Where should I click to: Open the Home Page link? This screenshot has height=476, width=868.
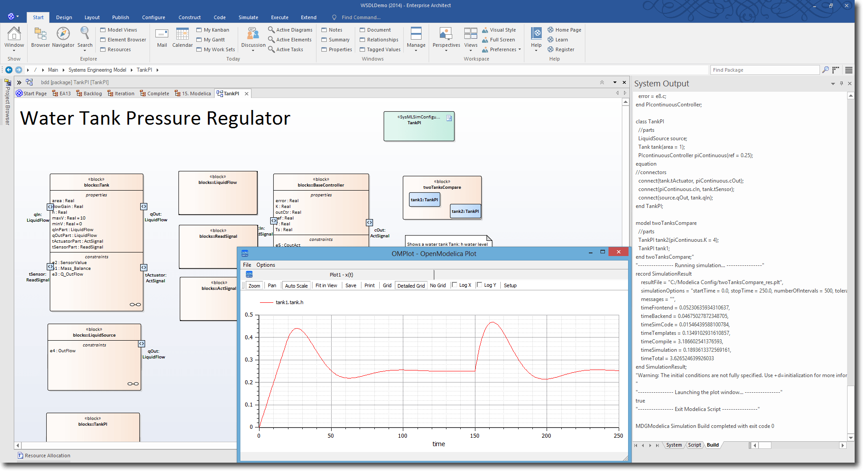coord(564,30)
